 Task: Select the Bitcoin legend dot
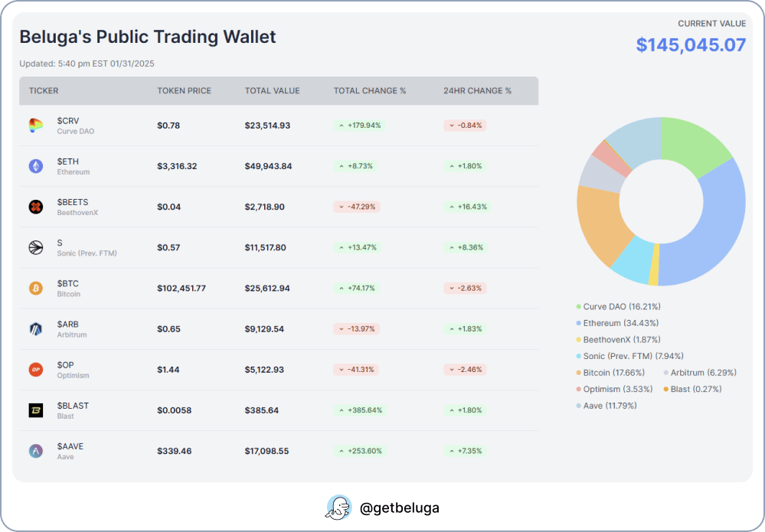(x=579, y=373)
